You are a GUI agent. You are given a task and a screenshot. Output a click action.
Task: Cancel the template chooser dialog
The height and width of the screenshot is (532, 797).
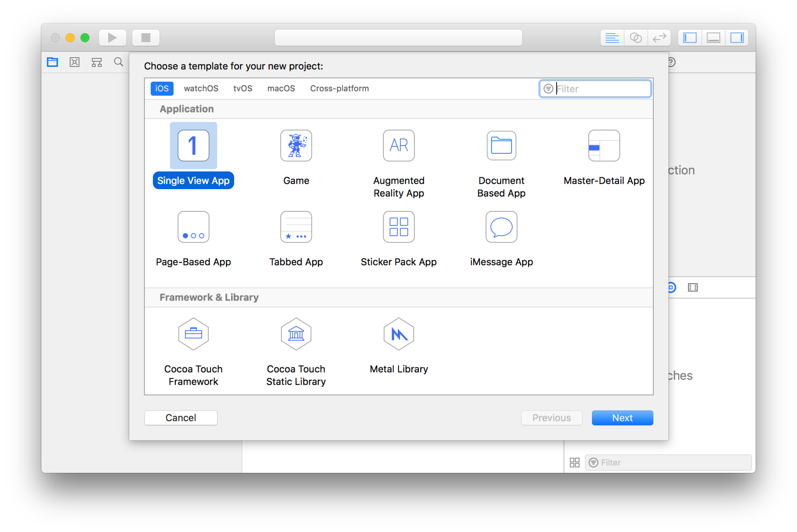pos(181,418)
